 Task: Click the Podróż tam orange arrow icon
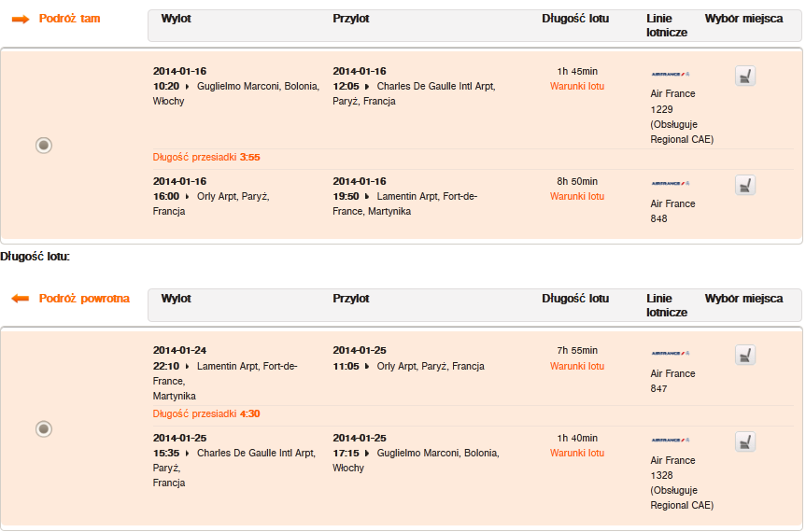pyautogui.click(x=21, y=20)
